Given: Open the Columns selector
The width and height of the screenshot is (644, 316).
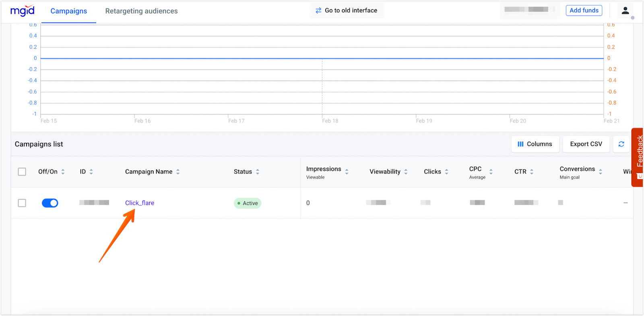Looking at the screenshot, I should [x=535, y=144].
